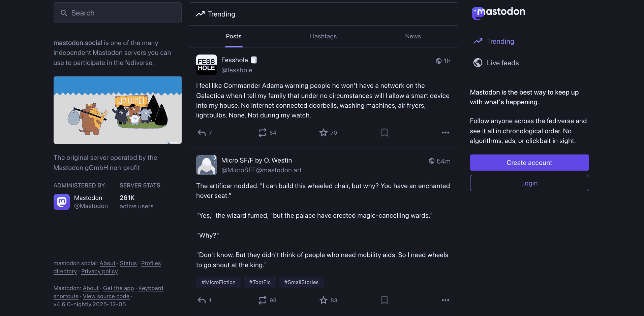Click the Create account button
This screenshot has width=644, height=316.
pyautogui.click(x=529, y=163)
